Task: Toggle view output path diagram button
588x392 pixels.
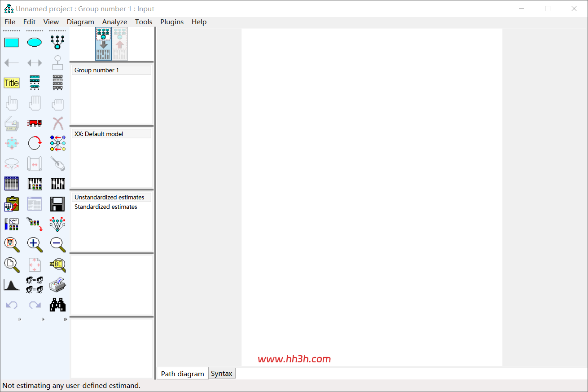Action: click(x=120, y=44)
